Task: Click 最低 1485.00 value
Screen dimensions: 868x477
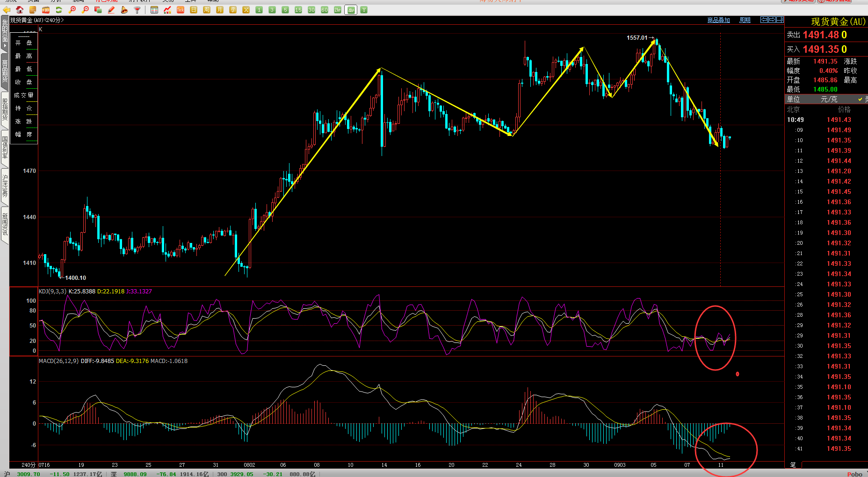Action: (825, 89)
